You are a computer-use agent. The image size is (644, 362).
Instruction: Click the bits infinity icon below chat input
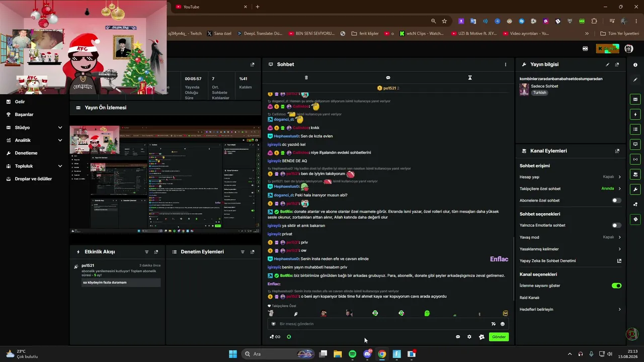[x=275, y=337]
